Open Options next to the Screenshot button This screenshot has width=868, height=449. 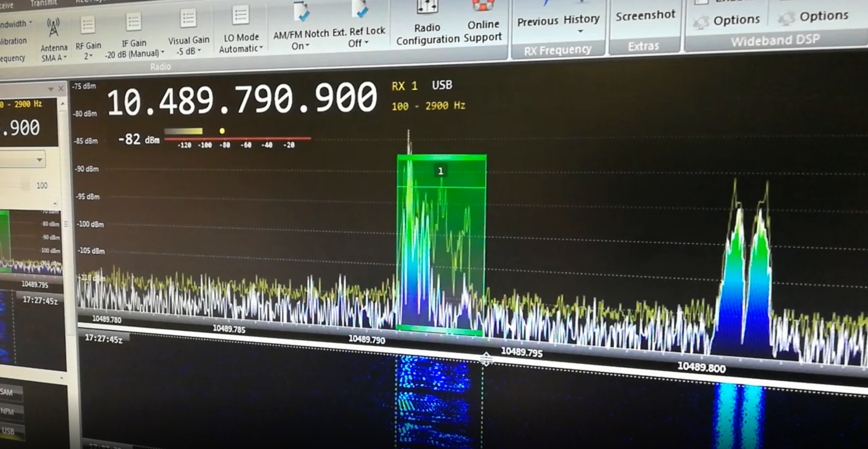tap(727, 20)
